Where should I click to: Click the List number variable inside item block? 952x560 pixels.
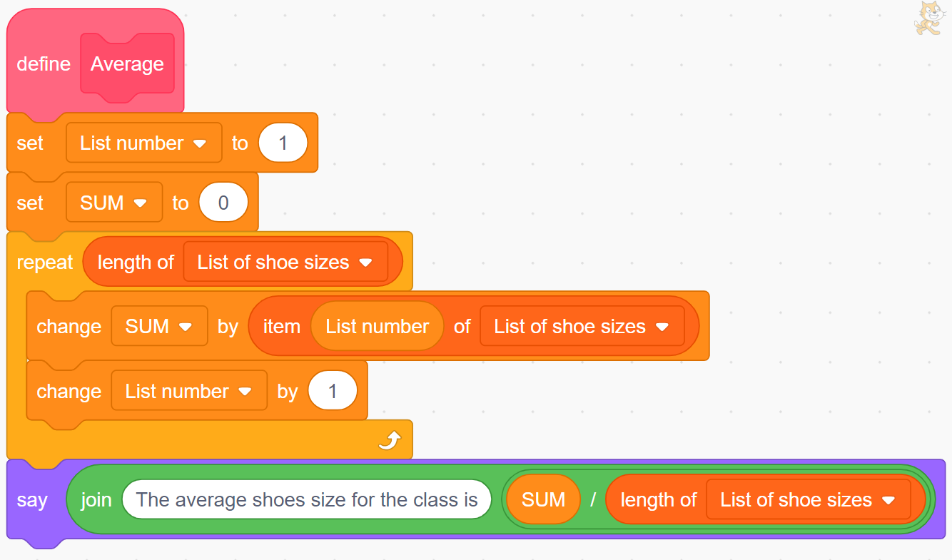tap(377, 327)
